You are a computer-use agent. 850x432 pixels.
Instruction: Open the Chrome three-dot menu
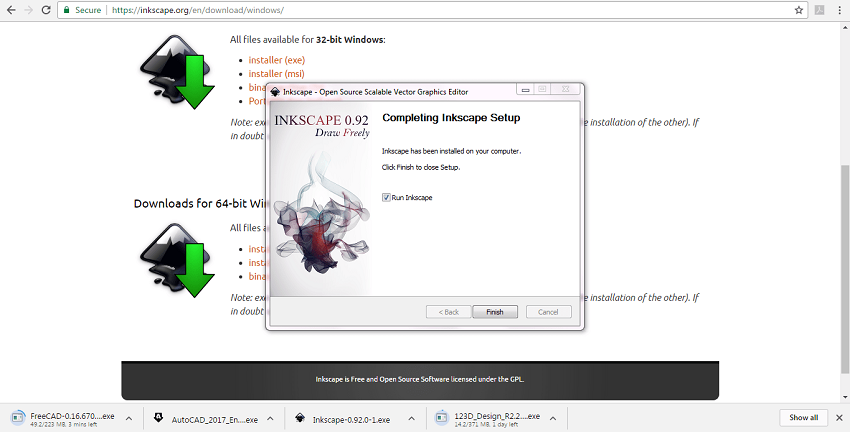[839, 10]
